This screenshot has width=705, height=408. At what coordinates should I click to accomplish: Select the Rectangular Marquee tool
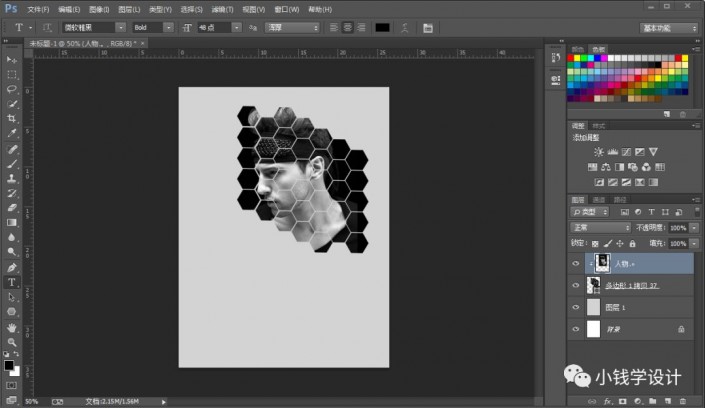pos(12,74)
